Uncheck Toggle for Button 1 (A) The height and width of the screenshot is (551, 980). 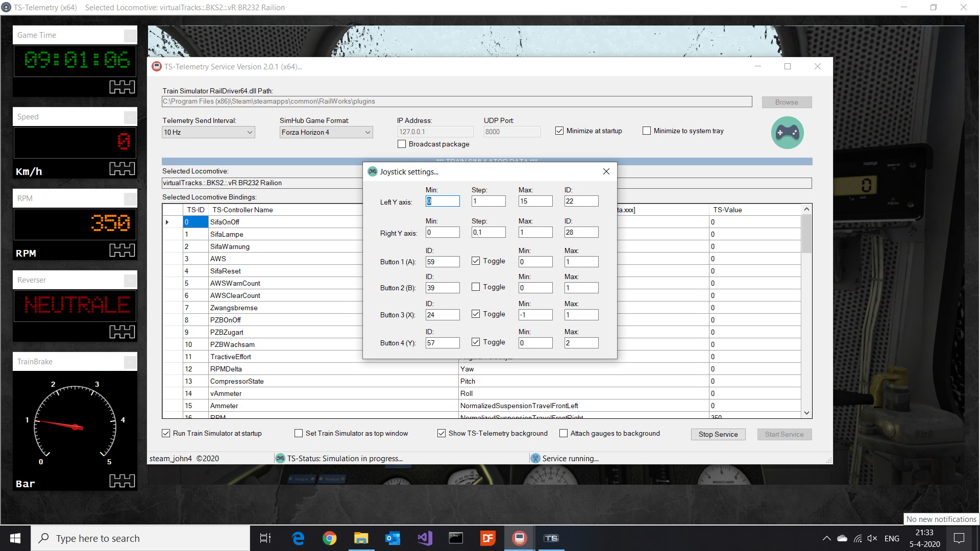476,261
